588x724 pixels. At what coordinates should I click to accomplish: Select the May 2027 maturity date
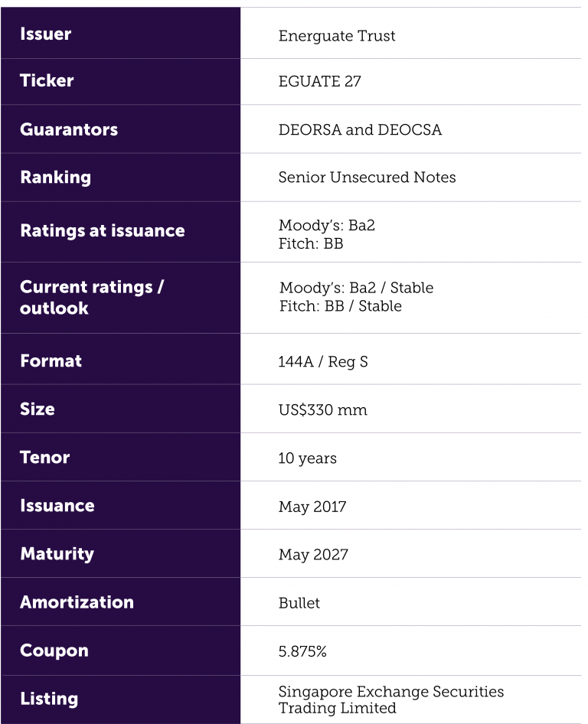[313, 555]
